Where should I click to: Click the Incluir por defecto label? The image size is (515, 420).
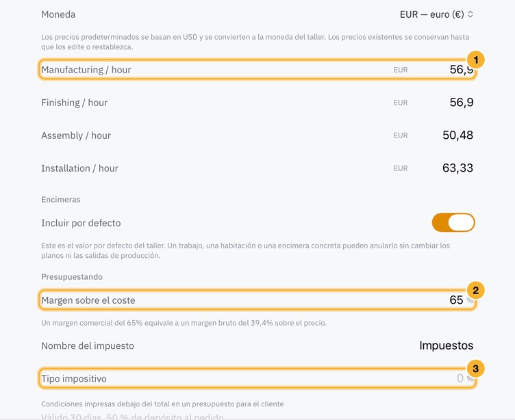[x=81, y=223]
